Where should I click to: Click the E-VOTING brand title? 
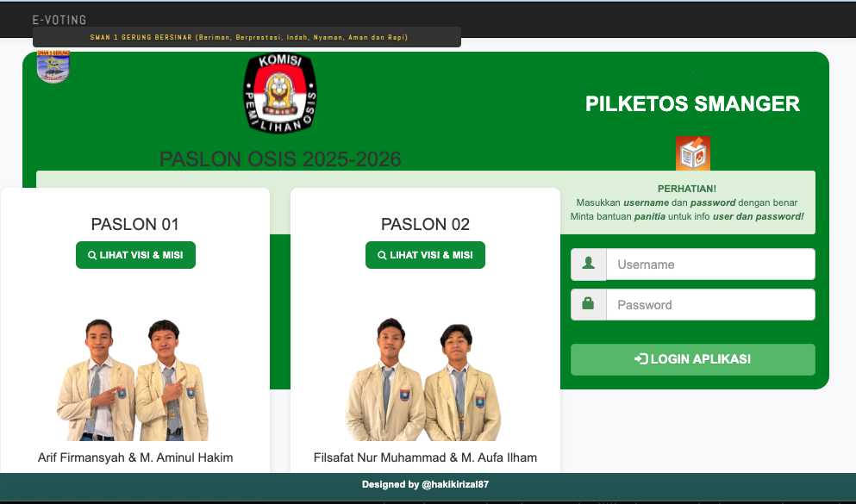[x=59, y=20]
